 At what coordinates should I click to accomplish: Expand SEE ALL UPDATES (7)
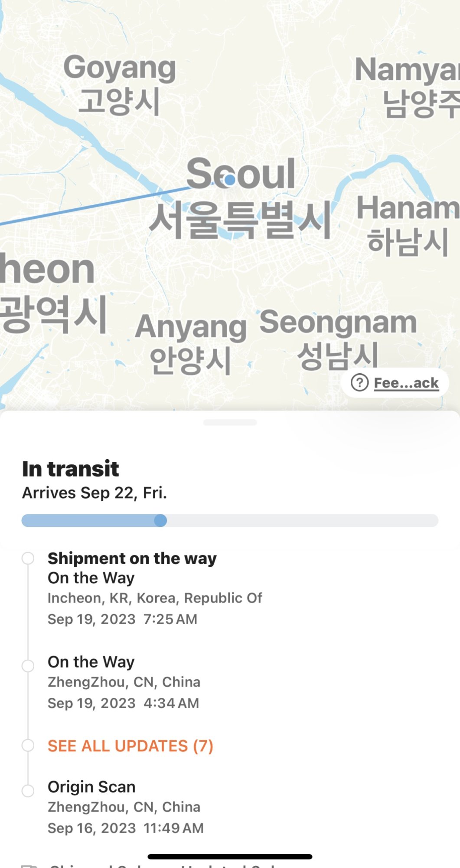coord(130,746)
